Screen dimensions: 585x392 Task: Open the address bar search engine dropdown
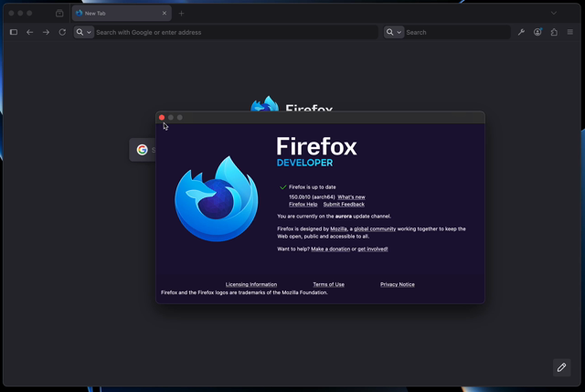click(x=83, y=32)
